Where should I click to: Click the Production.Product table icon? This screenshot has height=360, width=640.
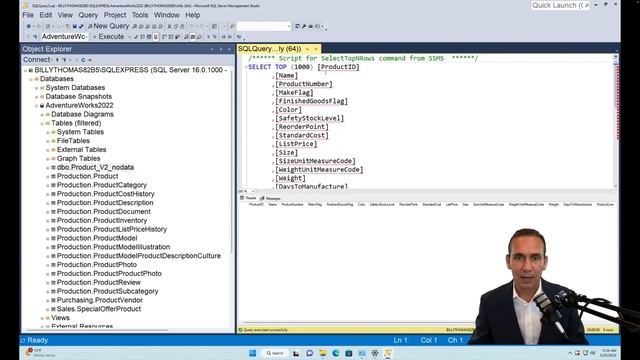point(53,176)
